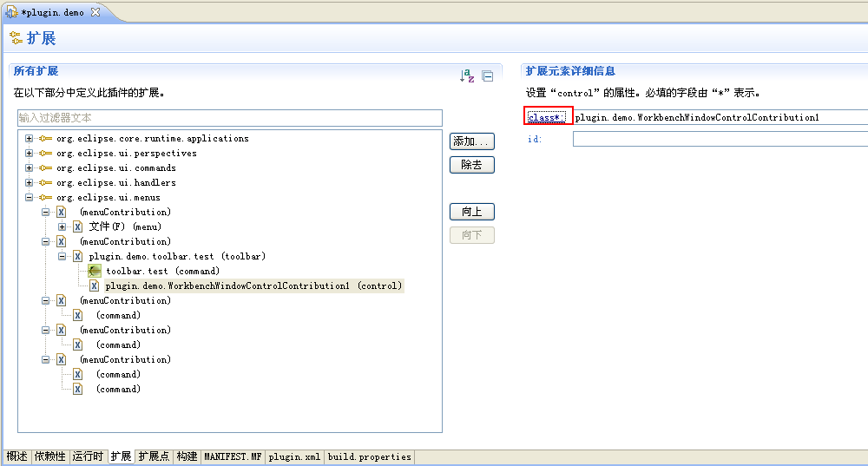Collapse the first (menuContribution) node
Screen dimensions: 868x466
(x=45, y=212)
